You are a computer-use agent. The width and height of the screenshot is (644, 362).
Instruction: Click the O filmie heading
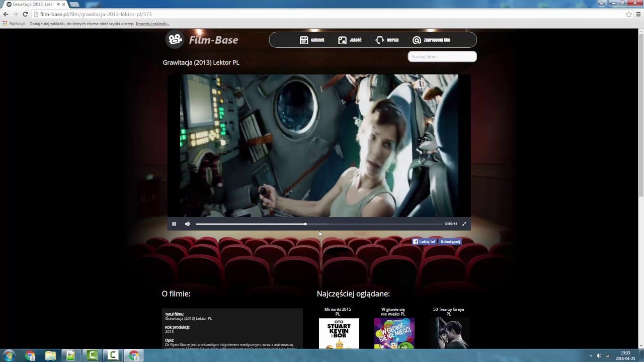point(176,294)
